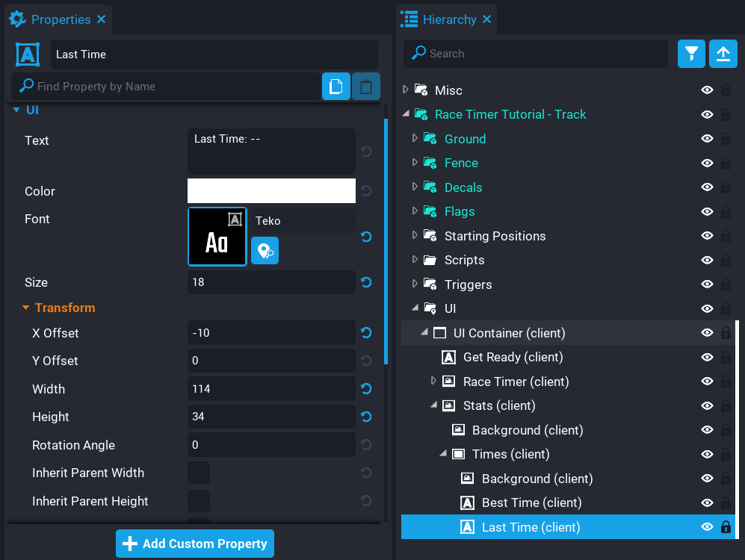Enable Inherit Parent Height checkbox

[199, 501]
